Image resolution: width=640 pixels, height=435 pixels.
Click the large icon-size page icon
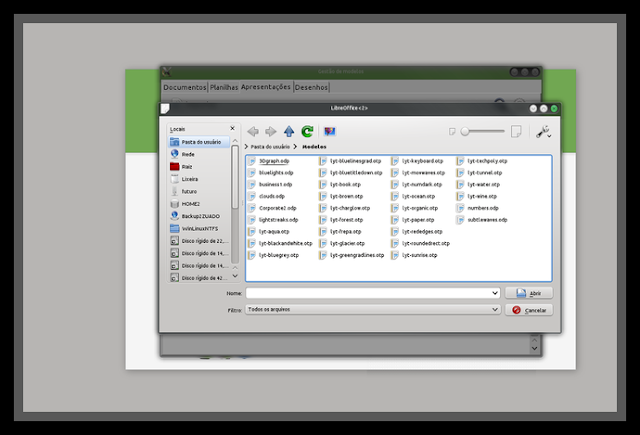point(516,131)
